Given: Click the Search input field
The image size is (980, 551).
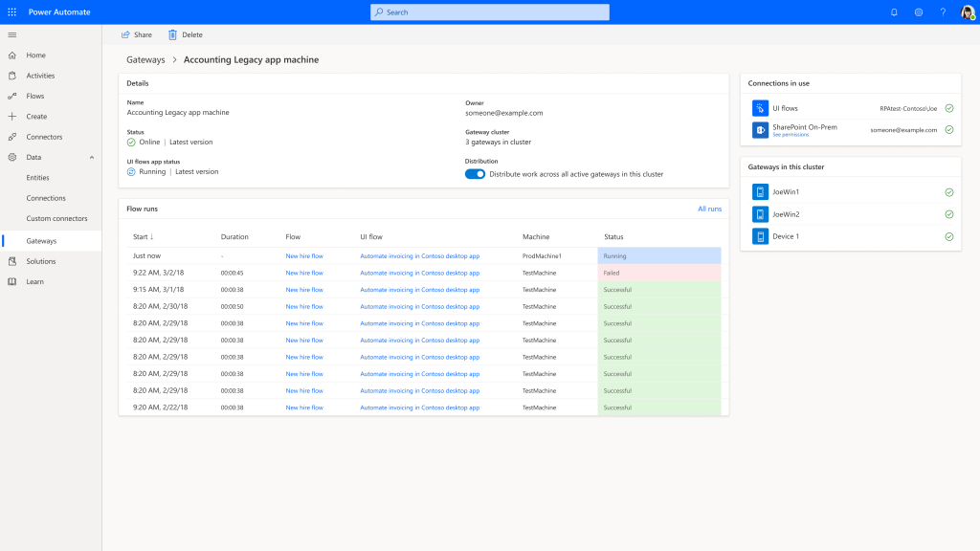Looking at the screenshot, I should pos(489,12).
